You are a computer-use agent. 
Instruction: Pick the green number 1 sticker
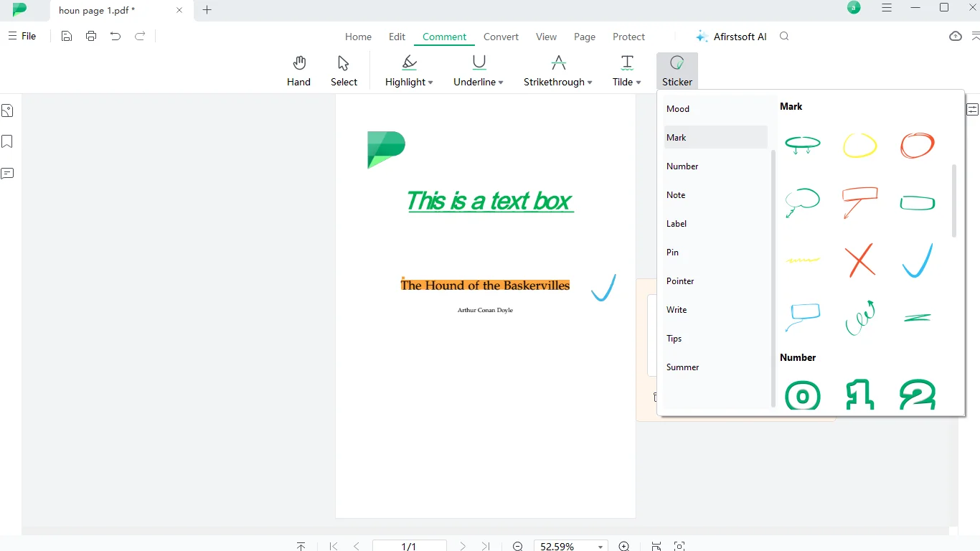(x=860, y=395)
